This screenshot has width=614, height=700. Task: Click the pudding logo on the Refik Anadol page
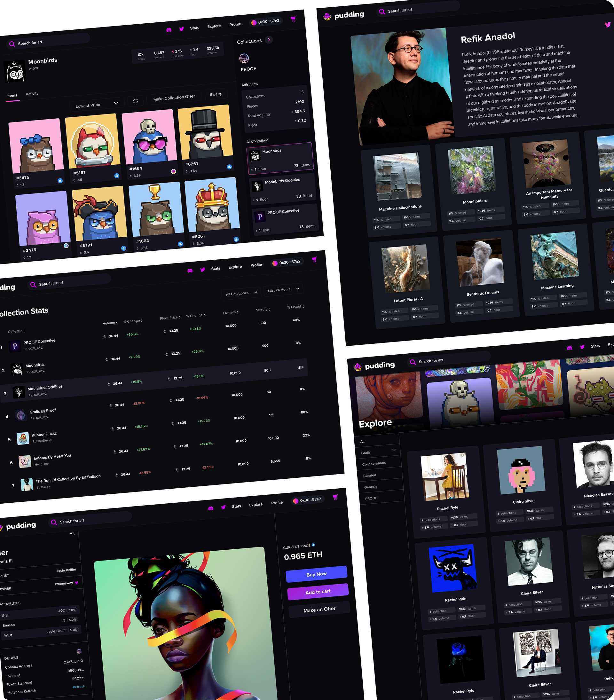click(343, 15)
